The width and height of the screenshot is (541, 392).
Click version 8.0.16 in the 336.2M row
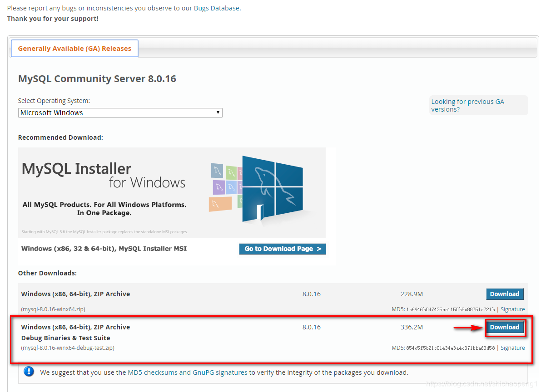(312, 327)
